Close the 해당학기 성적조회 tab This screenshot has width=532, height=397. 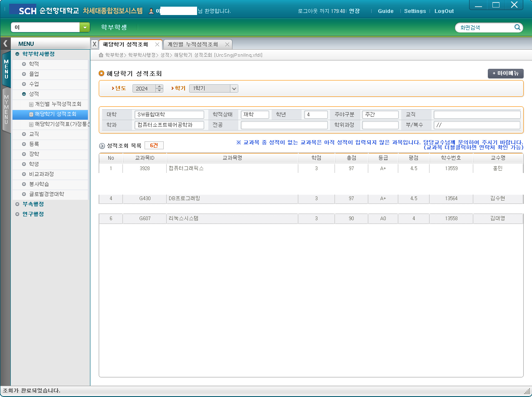[157, 44]
